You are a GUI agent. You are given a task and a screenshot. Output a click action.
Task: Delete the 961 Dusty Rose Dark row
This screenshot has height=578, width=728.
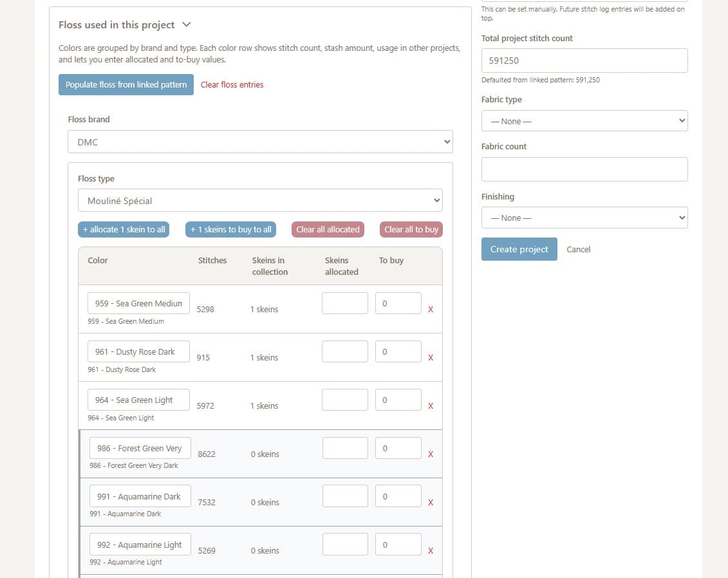[x=431, y=358]
